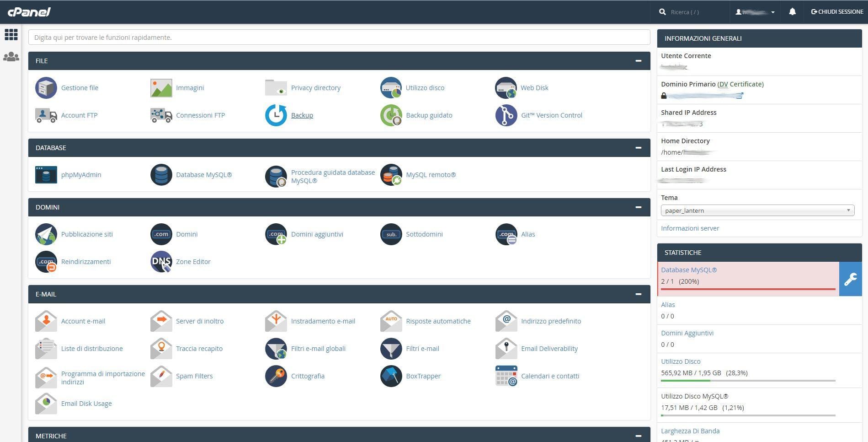The image size is (868, 442).
Task: Collapse the DOMINI section
Action: click(639, 207)
